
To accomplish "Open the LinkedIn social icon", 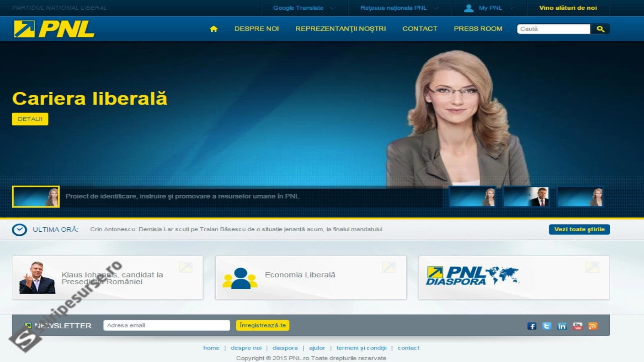I will tap(562, 326).
